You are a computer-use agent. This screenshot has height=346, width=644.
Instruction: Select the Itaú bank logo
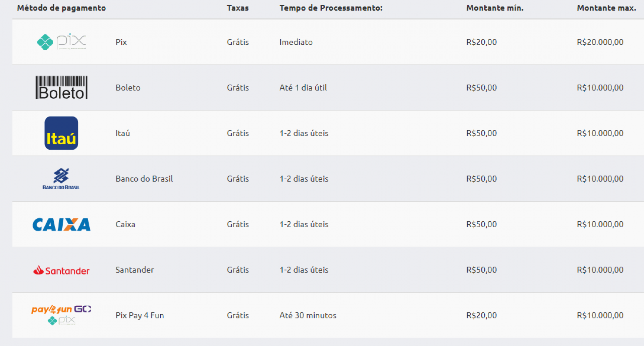point(61,133)
